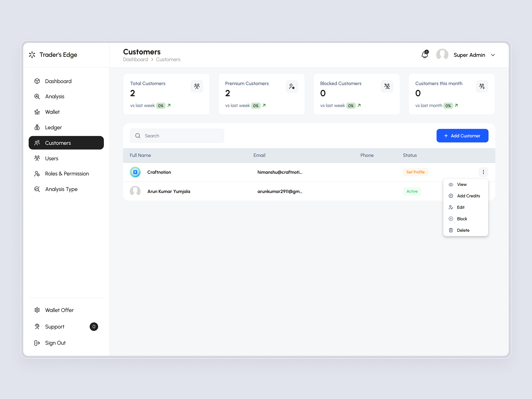
Task: Select View from the context menu
Action: 462,184
